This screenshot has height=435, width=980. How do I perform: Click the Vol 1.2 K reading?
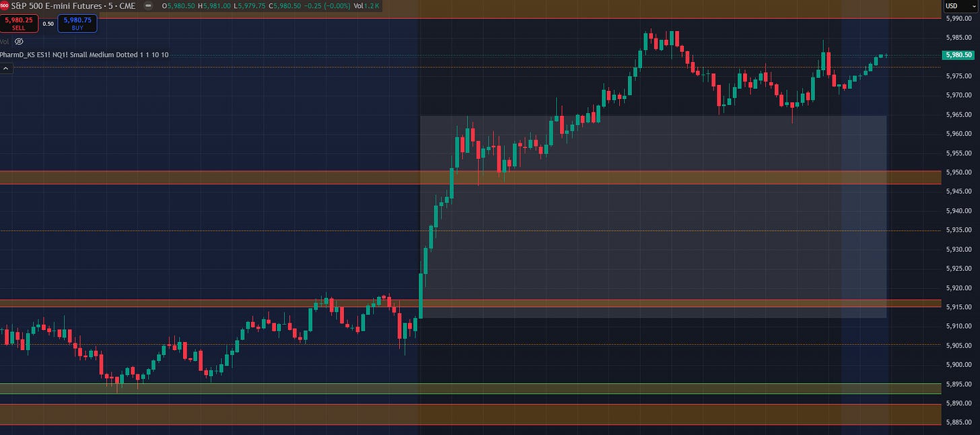[368, 6]
